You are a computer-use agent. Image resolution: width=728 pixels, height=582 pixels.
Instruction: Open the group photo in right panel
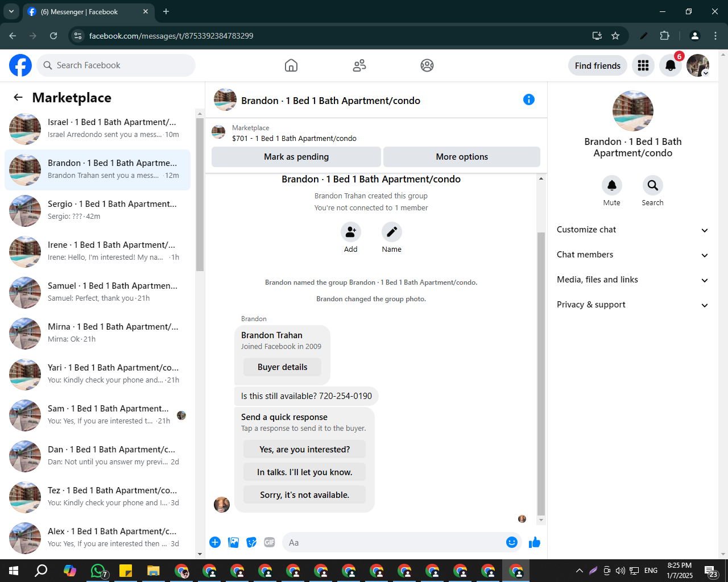pyautogui.click(x=633, y=111)
